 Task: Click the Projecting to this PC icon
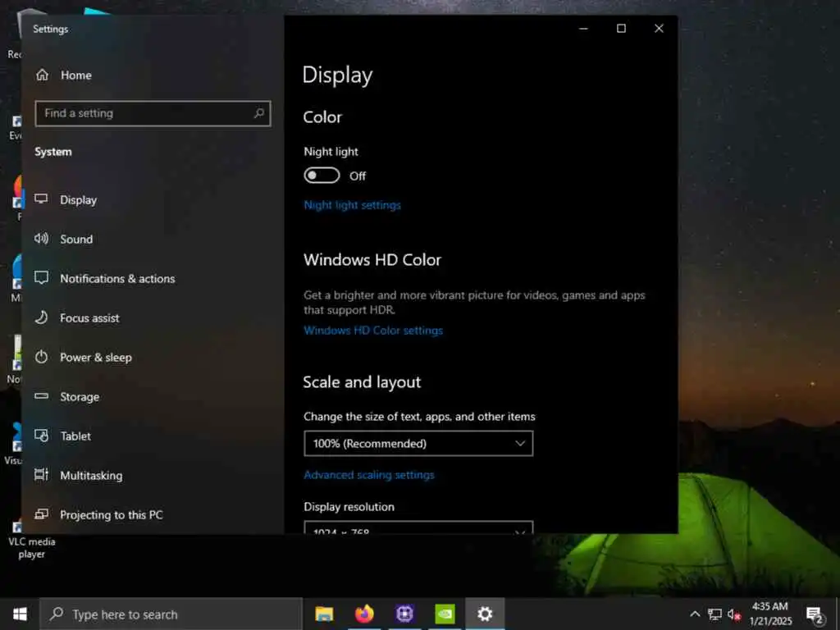41,514
